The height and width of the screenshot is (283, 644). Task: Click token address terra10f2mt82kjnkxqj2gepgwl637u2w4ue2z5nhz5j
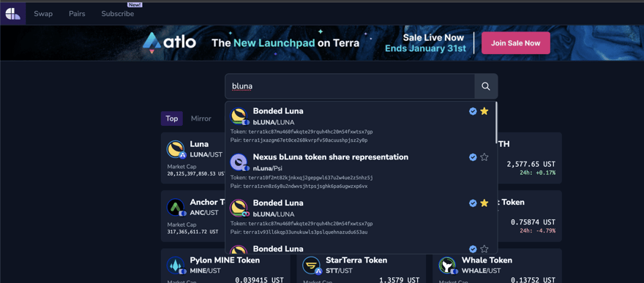point(310,178)
